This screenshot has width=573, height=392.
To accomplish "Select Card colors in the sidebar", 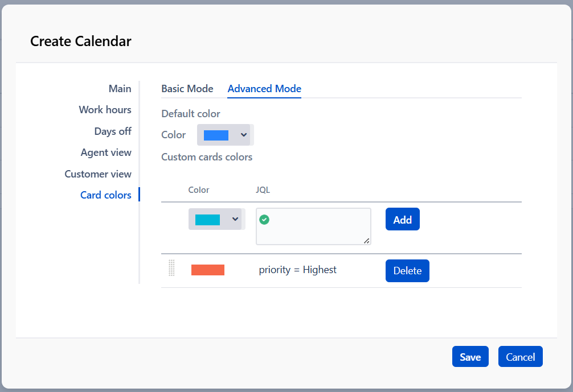I will tap(106, 195).
